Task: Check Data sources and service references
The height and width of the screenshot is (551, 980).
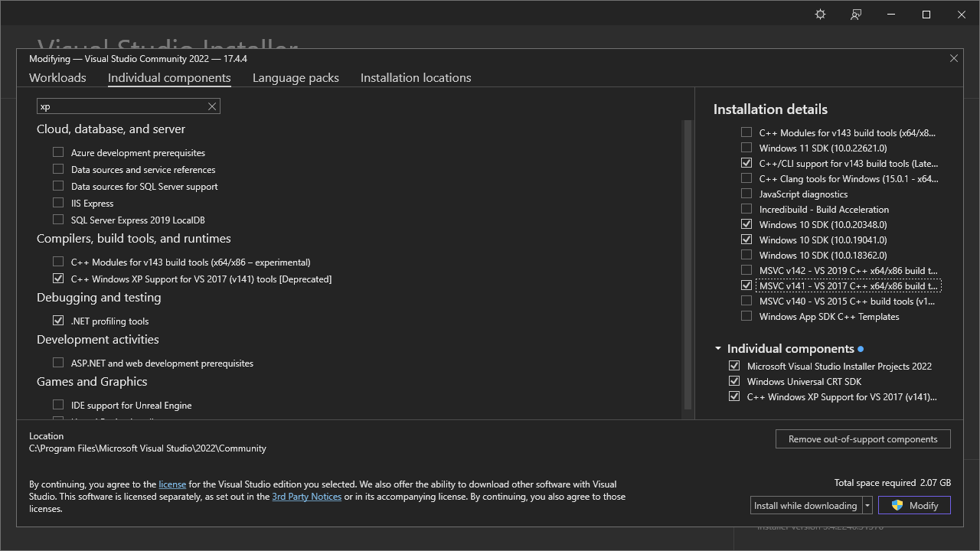Action: click(x=58, y=169)
